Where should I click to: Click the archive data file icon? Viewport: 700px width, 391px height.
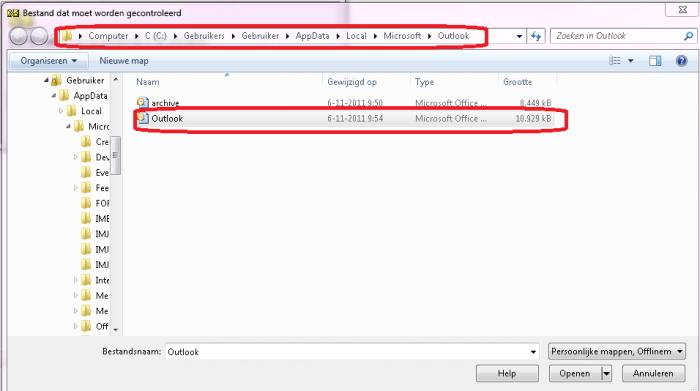(x=142, y=103)
